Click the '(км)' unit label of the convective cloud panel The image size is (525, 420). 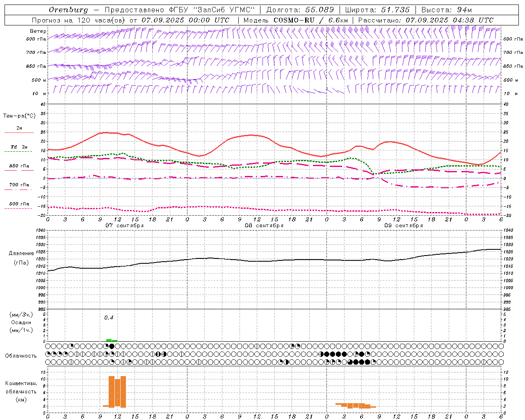(21, 399)
